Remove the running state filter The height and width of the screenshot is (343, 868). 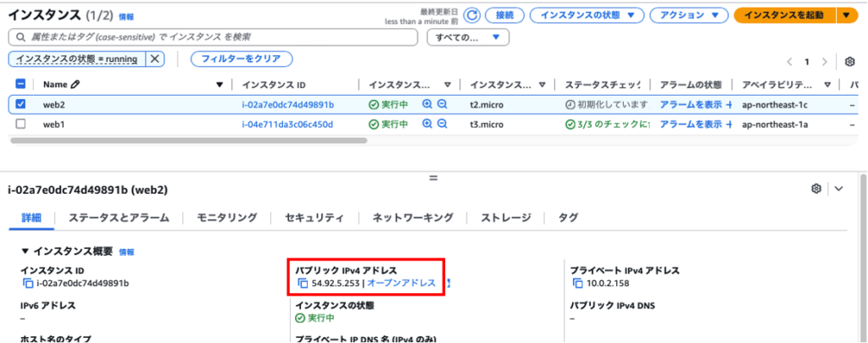[155, 58]
